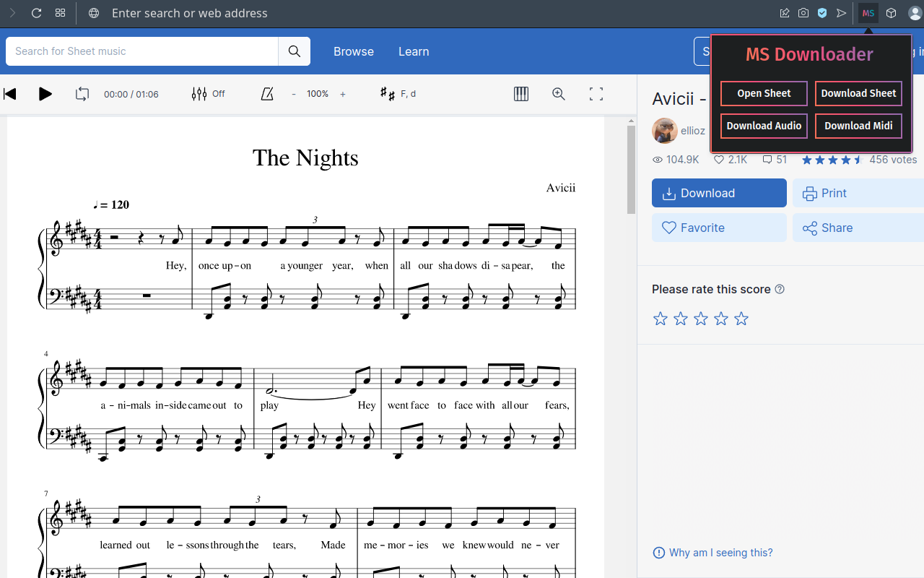Download Midi from MS Downloader
This screenshot has width=924, height=578.
(858, 126)
